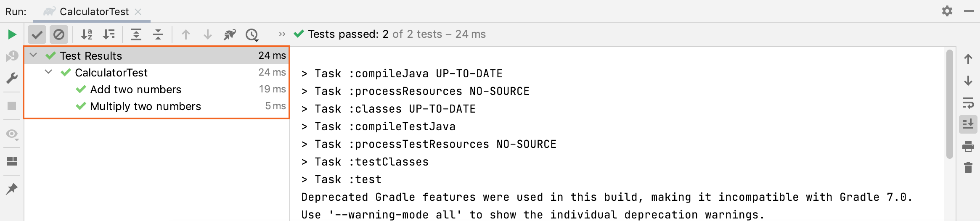Collapse all test nodes
Image resolution: width=980 pixels, height=221 pixels.
pyautogui.click(x=158, y=34)
